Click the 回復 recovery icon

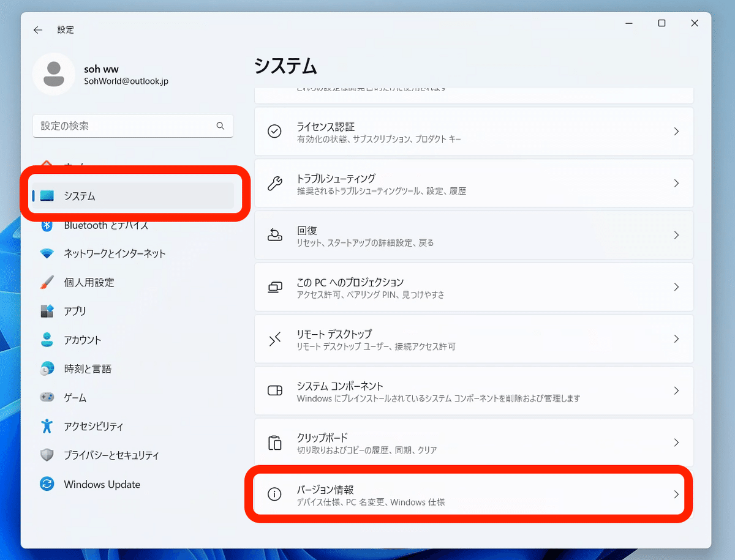tap(275, 235)
